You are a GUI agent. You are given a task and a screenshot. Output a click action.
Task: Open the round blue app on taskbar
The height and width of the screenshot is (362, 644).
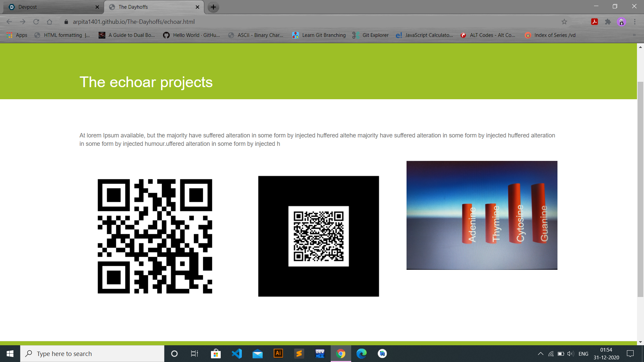[x=382, y=354]
